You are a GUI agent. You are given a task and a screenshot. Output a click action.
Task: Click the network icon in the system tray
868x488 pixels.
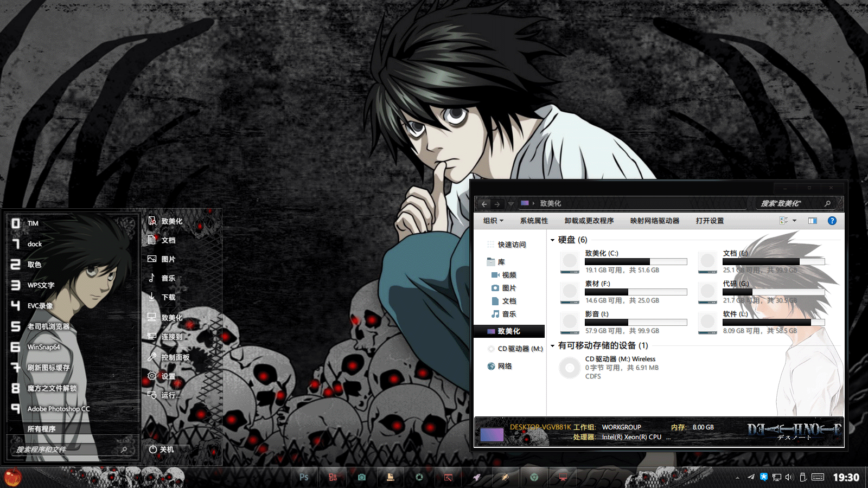tap(777, 477)
